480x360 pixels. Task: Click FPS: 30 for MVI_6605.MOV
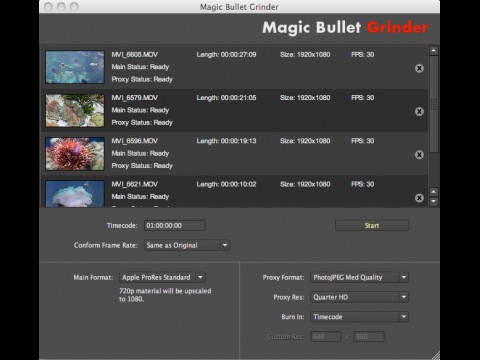363,55
